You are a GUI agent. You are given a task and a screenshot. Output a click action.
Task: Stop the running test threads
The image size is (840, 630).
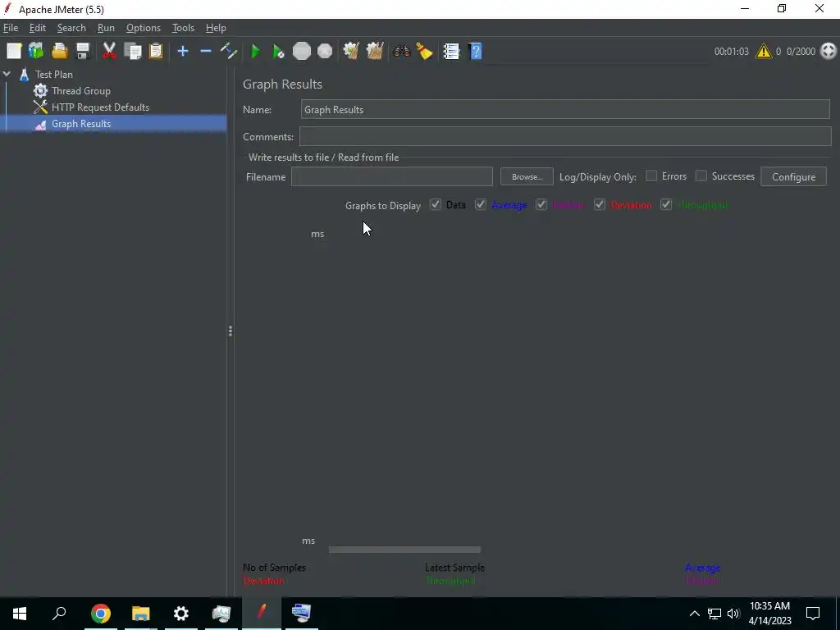[302, 52]
